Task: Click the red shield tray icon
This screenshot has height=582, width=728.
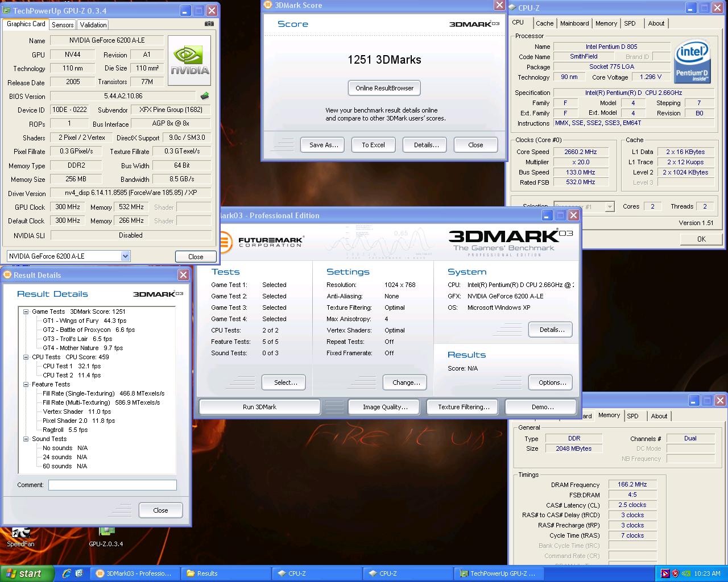Action: click(675, 573)
